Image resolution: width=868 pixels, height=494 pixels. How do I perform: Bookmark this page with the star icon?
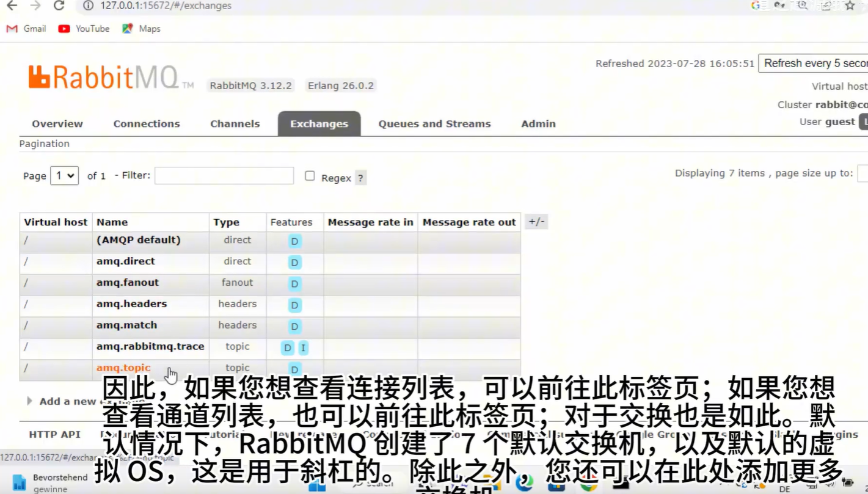pos(850,5)
